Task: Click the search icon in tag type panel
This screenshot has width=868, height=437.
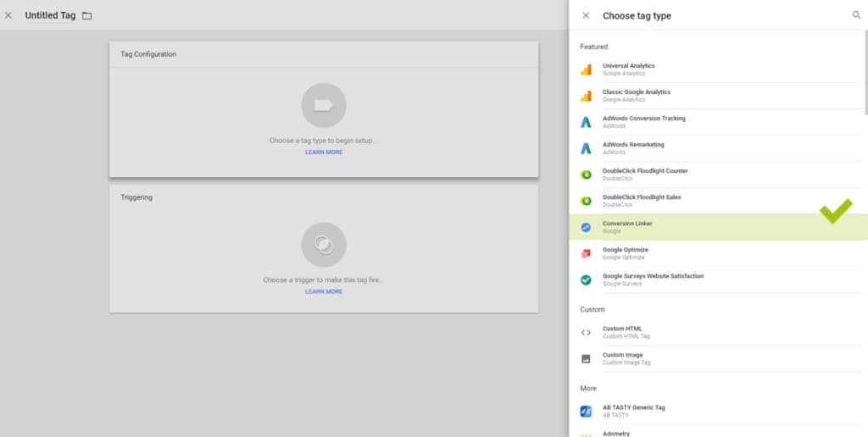Action: click(x=855, y=15)
